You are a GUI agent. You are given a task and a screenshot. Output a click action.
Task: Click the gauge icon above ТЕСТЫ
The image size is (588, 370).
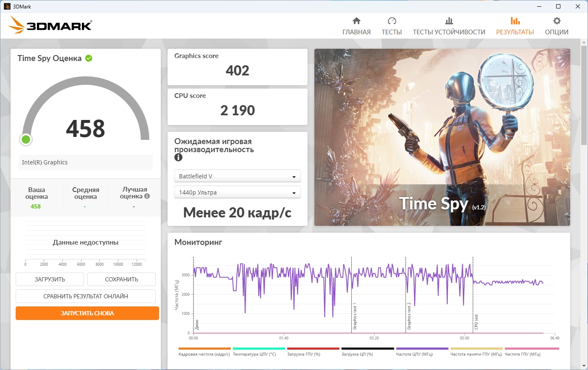pos(392,21)
